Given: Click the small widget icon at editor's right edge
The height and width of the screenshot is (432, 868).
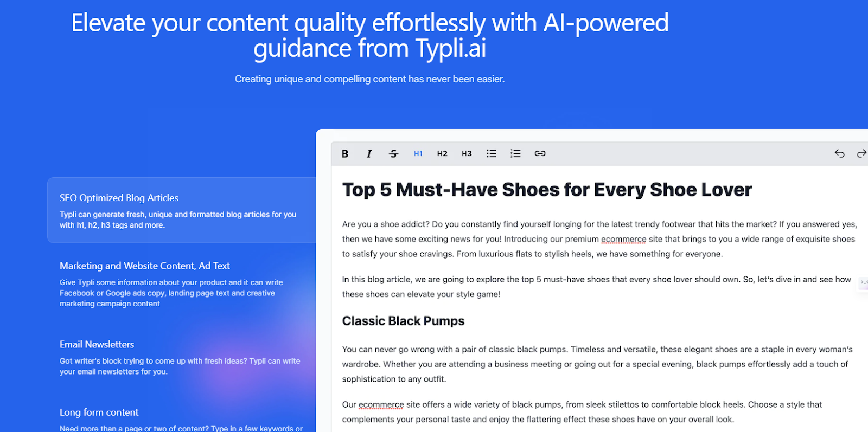Looking at the screenshot, I should 863,282.
